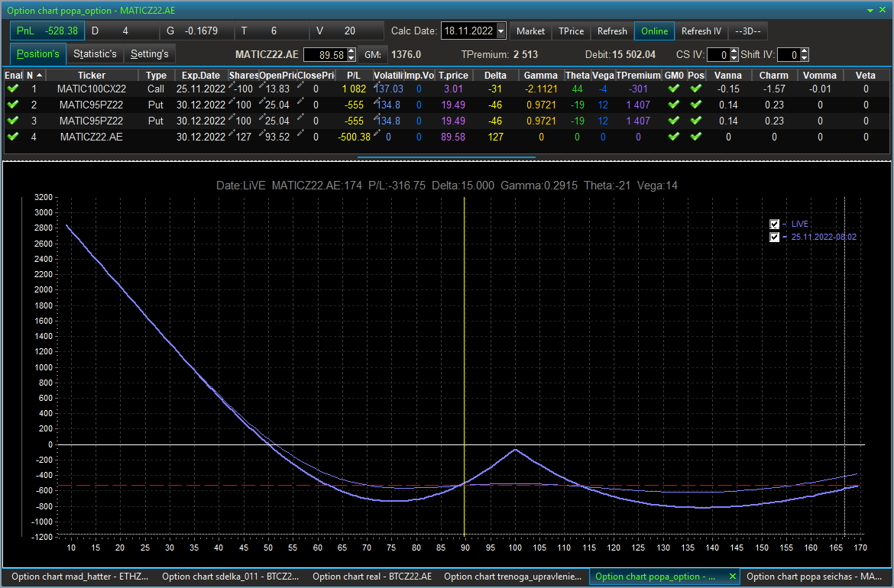Increase Shift IV value
894x588 pixels.
(x=805, y=51)
